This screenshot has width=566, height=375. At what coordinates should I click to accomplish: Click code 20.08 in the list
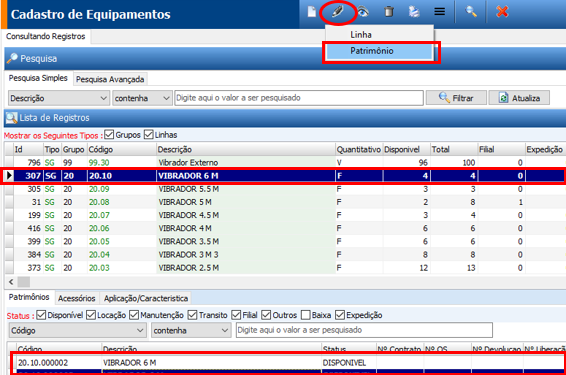(x=99, y=202)
